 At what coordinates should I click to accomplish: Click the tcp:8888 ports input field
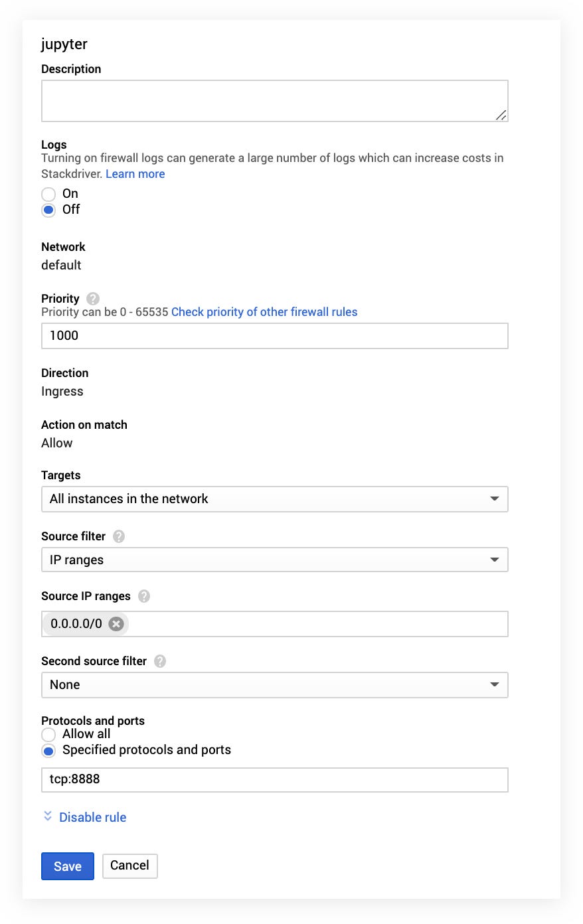pos(274,779)
